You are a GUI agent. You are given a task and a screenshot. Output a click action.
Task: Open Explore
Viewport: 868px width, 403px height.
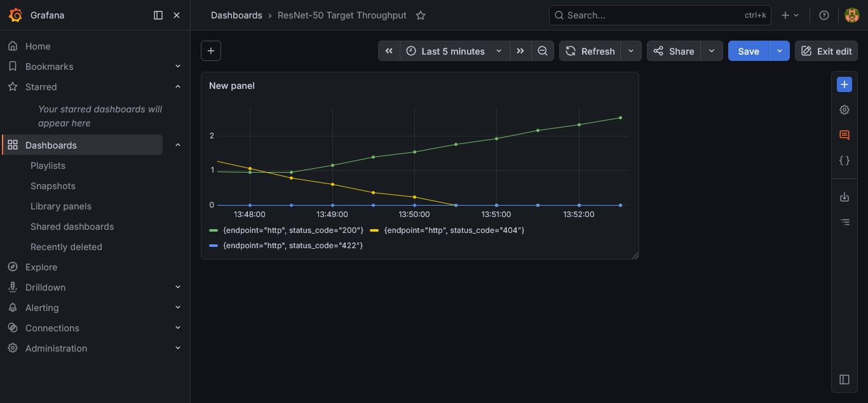pos(41,267)
